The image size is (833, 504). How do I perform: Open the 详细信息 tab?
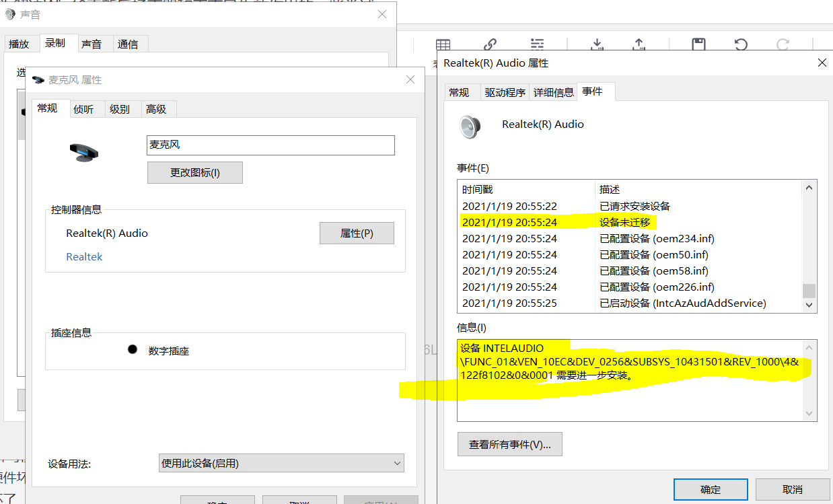click(x=553, y=92)
